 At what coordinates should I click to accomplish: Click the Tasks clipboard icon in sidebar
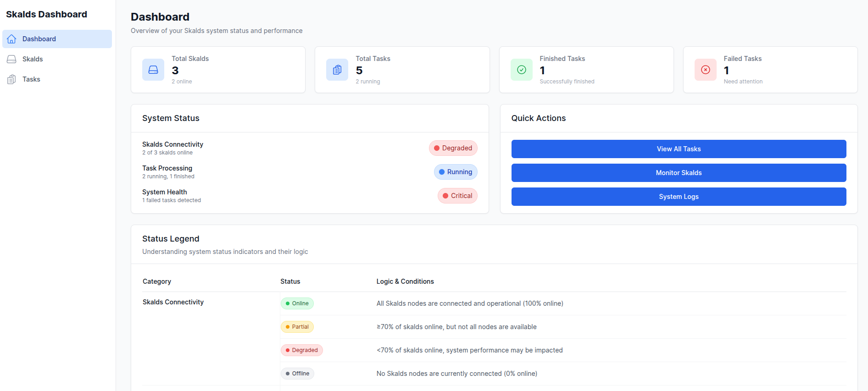click(11, 79)
